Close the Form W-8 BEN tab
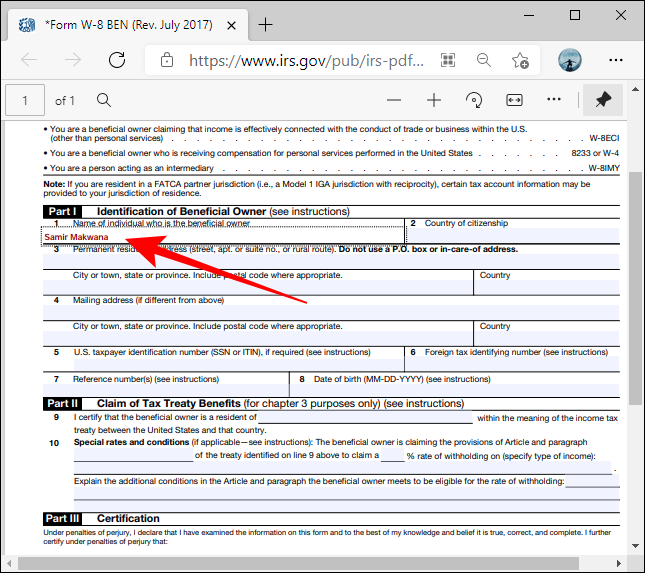 pos(232,23)
